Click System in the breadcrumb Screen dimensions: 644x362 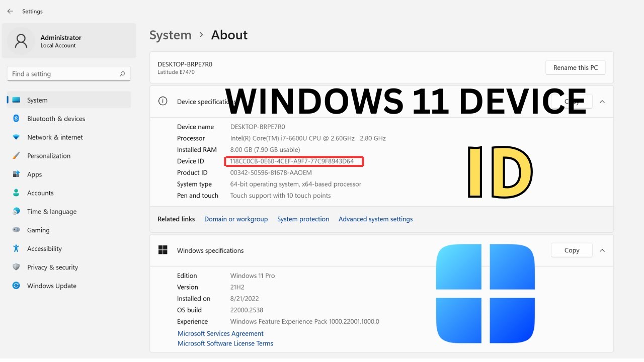pos(171,35)
